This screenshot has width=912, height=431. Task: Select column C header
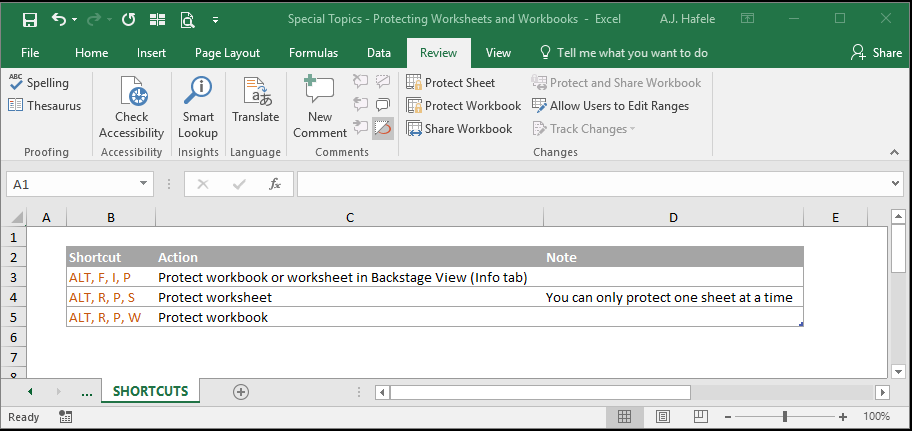click(x=350, y=218)
